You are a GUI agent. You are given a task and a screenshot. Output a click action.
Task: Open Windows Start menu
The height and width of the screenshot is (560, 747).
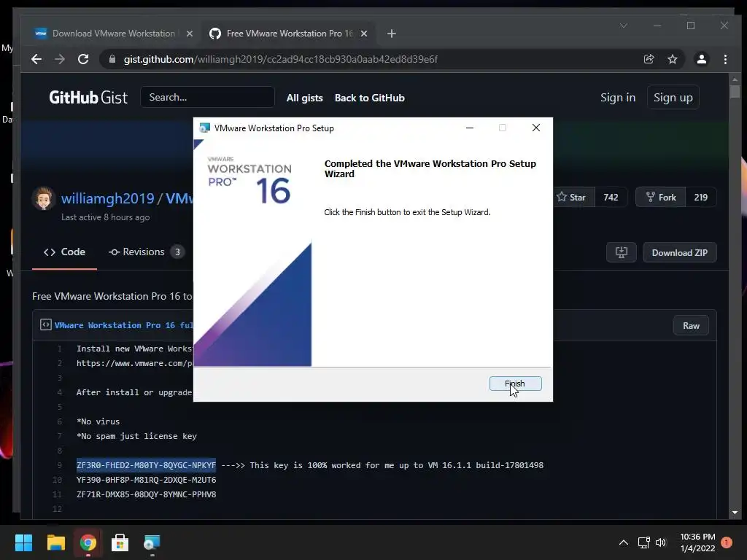[23, 542]
